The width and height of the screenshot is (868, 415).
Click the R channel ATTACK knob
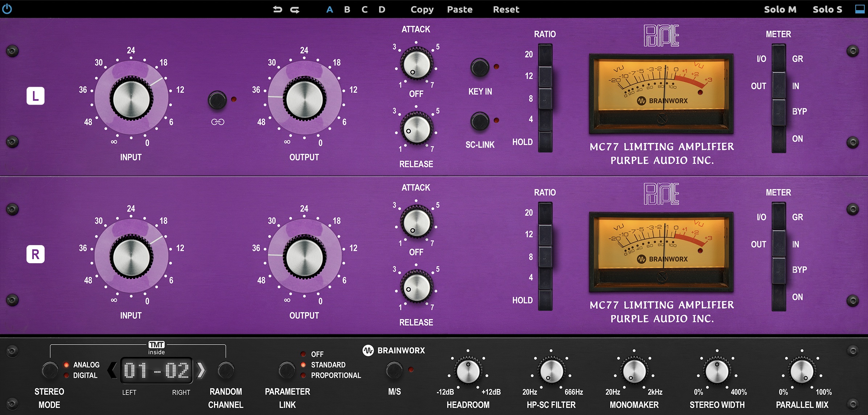pyautogui.click(x=416, y=223)
